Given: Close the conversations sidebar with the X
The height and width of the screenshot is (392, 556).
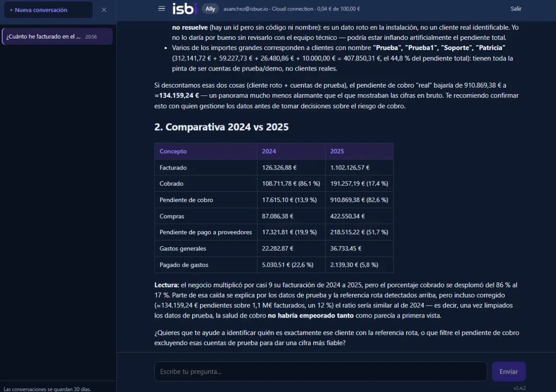Looking at the screenshot, I should [x=104, y=10].
